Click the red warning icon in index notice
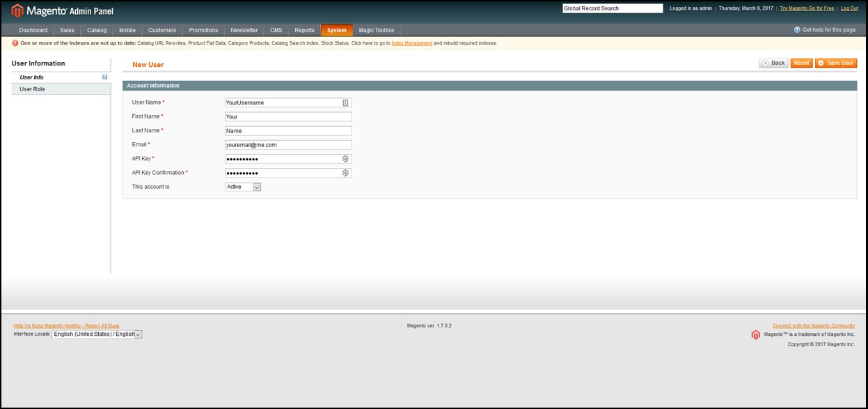868x409 pixels. pyautogui.click(x=15, y=43)
